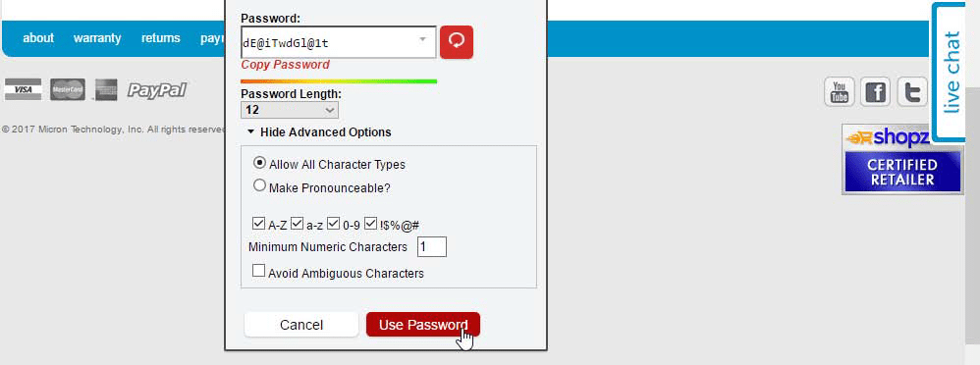Click the password strength color bar

[339, 80]
